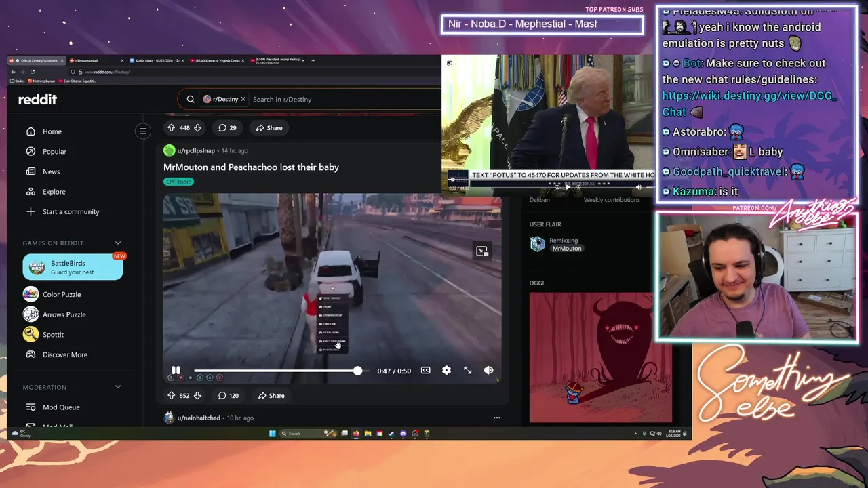This screenshot has height=488, width=868.
Task: Mute the Reddit video volume
Action: click(488, 370)
